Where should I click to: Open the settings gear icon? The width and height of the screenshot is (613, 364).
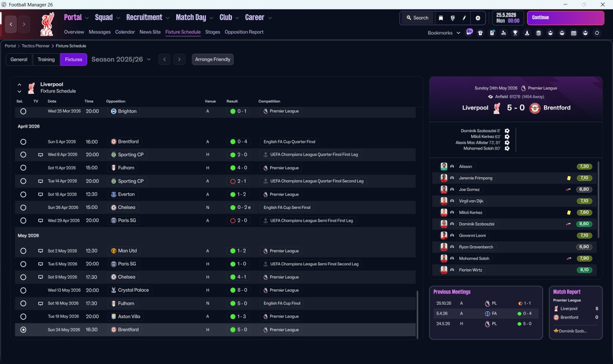477,18
